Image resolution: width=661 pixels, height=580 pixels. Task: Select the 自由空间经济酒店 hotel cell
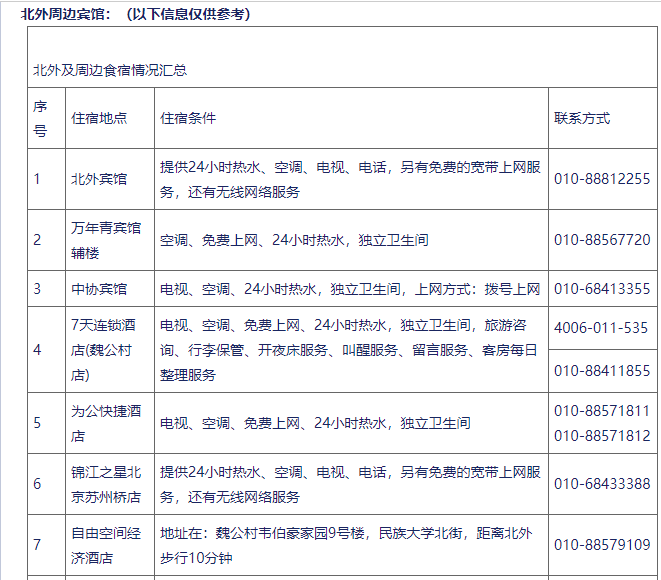tap(106, 545)
